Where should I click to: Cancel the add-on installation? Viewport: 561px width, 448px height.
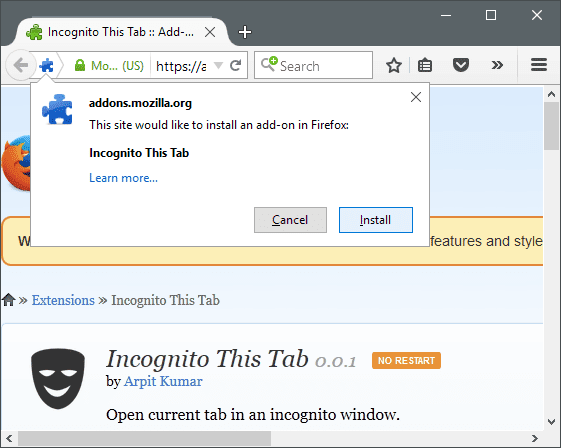click(x=290, y=220)
